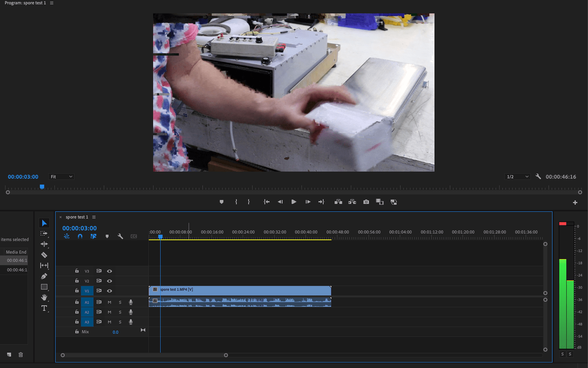Switch to the spore test 1 timeline tab
Viewport: 588px width, 368px height.
point(78,217)
